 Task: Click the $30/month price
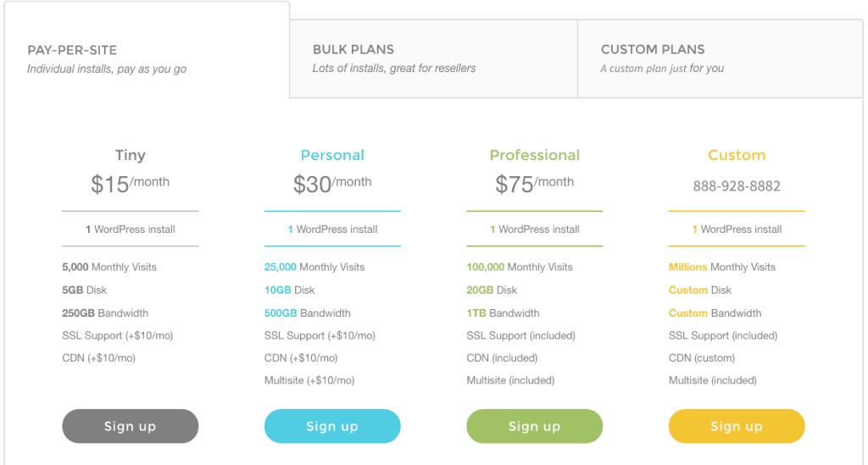click(332, 184)
